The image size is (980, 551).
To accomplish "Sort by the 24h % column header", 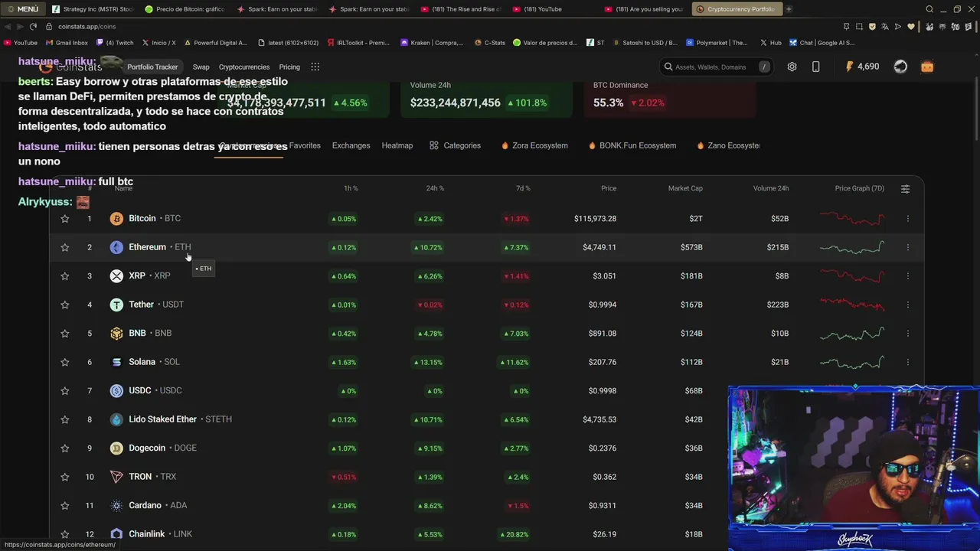I will pyautogui.click(x=435, y=188).
